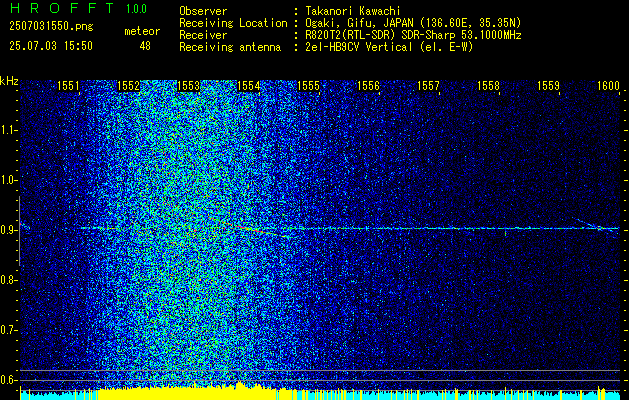Click the meteor count 48
Screen dimensions: 629x400
tap(145, 46)
